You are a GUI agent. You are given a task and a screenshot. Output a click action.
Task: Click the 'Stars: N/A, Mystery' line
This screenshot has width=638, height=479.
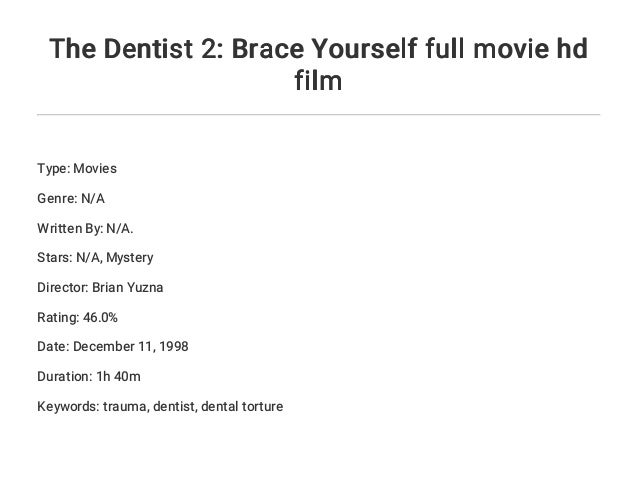click(x=95, y=258)
